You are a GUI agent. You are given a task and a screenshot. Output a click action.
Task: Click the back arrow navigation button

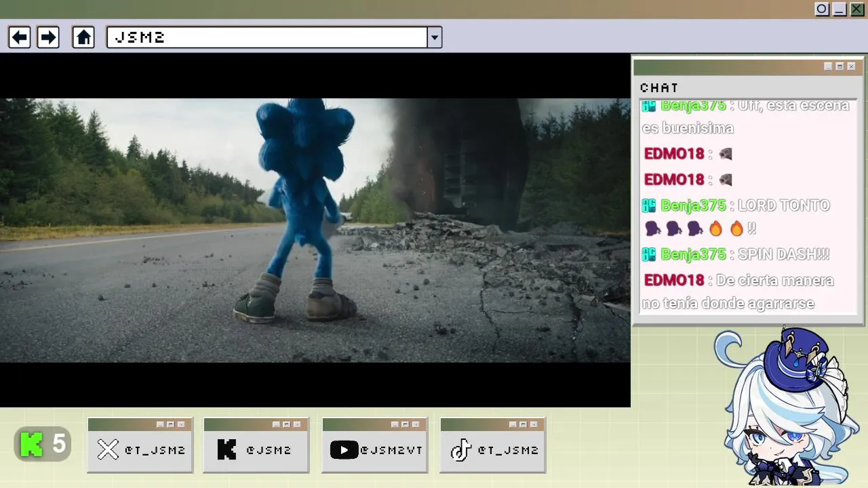[20, 37]
